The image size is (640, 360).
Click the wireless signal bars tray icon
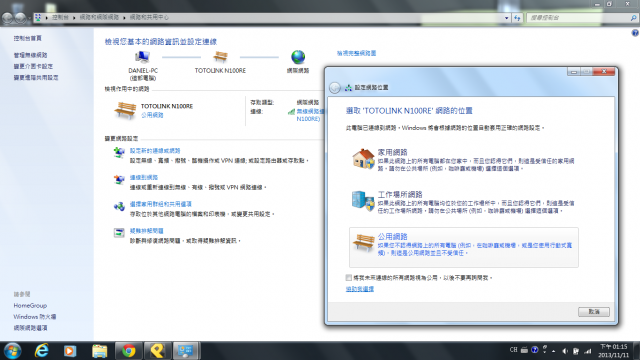coord(588,351)
